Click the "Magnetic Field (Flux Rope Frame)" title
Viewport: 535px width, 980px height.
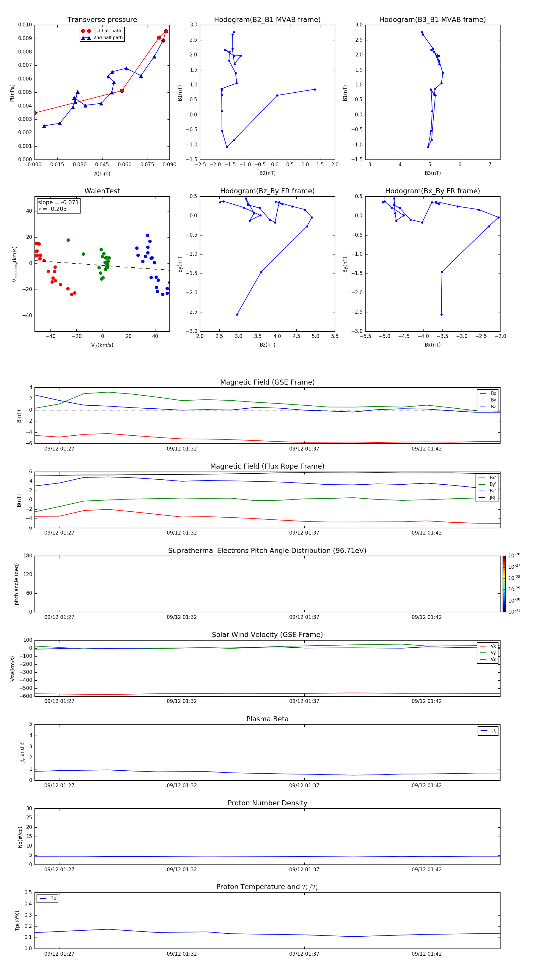click(x=267, y=467)
